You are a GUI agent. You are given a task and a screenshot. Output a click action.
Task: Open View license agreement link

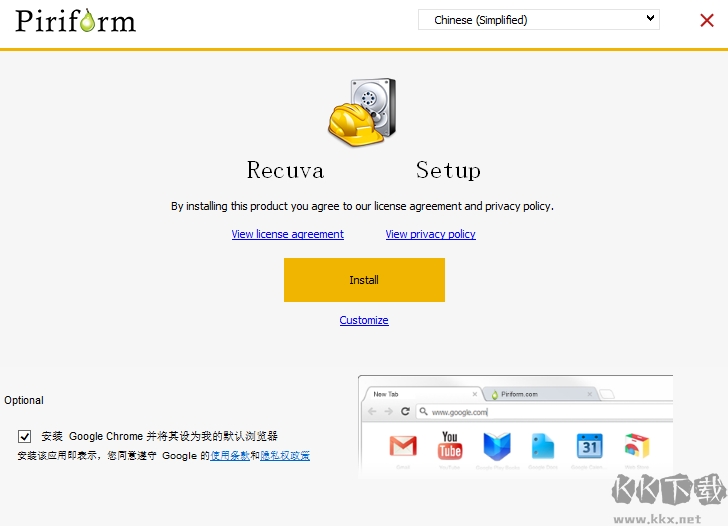287,234
